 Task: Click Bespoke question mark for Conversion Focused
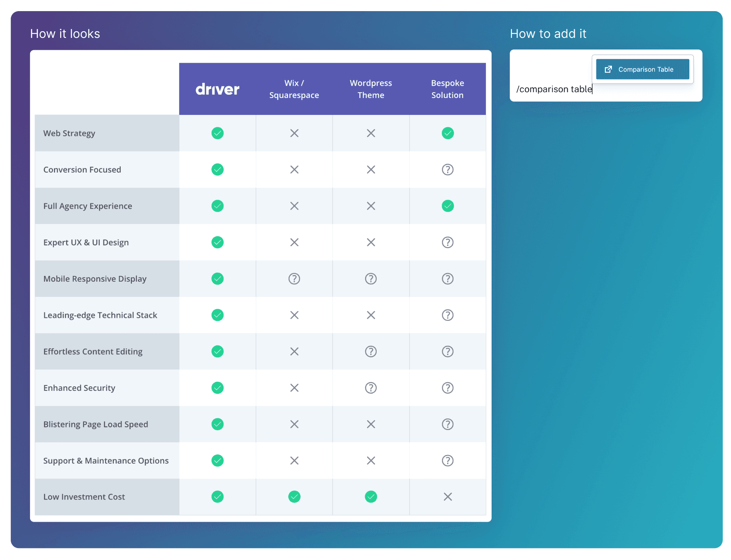pos(448,169)
